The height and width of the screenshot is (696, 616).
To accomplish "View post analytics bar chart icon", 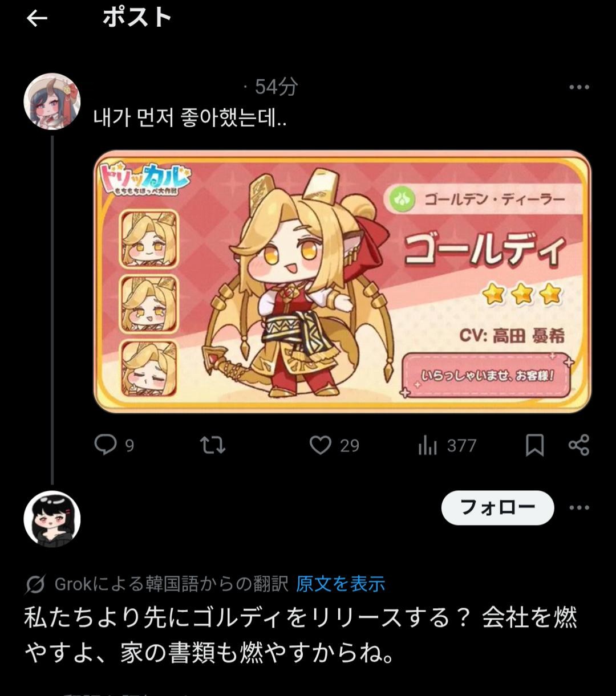I will pyautogui.click(x=427, y=445).
